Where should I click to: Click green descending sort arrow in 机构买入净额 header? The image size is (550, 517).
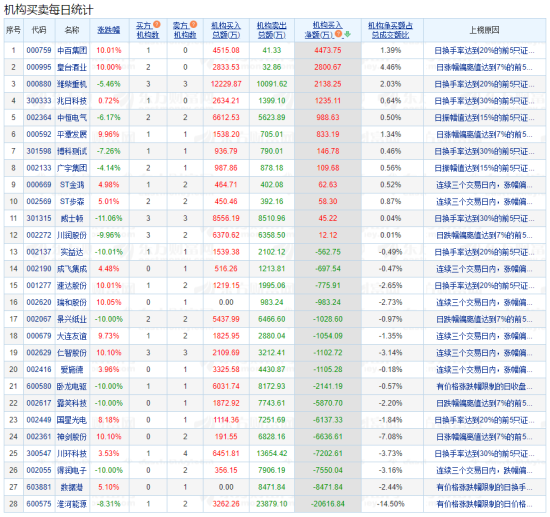[x=347, y=34]
